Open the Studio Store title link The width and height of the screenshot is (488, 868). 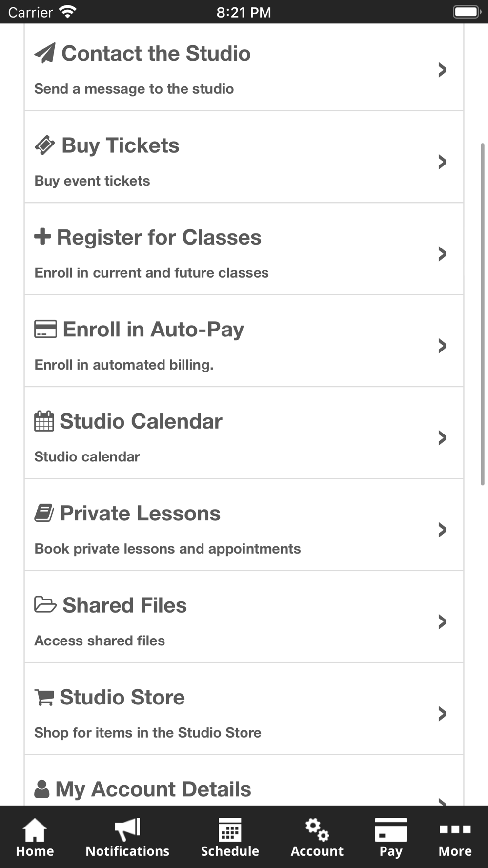122,697
